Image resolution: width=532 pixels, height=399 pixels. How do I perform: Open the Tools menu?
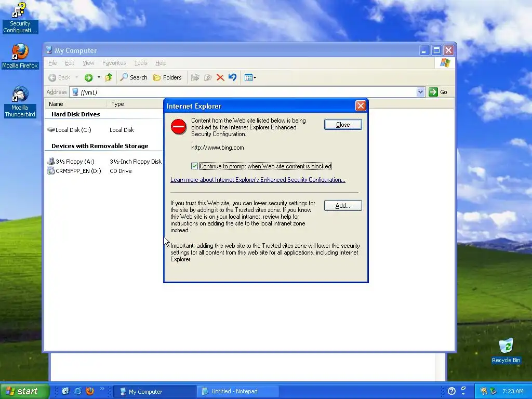pos(140,63)
